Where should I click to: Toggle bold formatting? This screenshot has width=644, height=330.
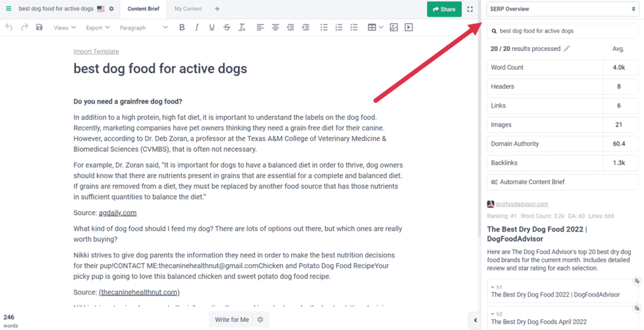[182, 28]
